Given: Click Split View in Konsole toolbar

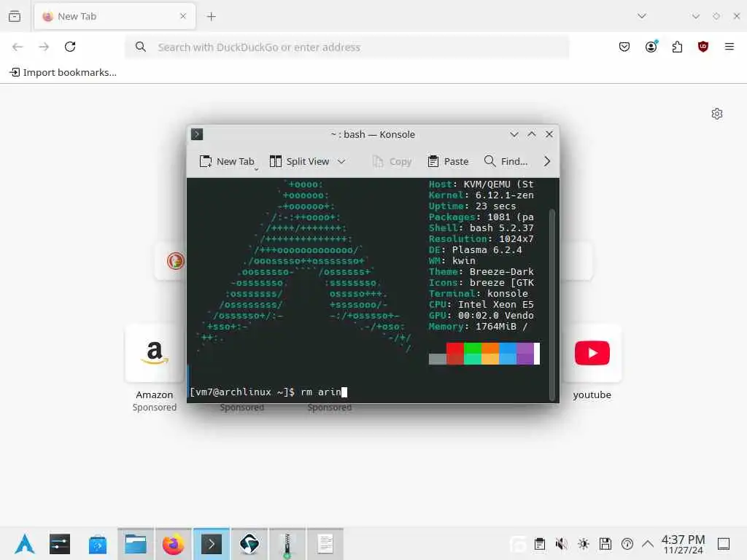Looking at the screenshot, I should coord(299,161).
